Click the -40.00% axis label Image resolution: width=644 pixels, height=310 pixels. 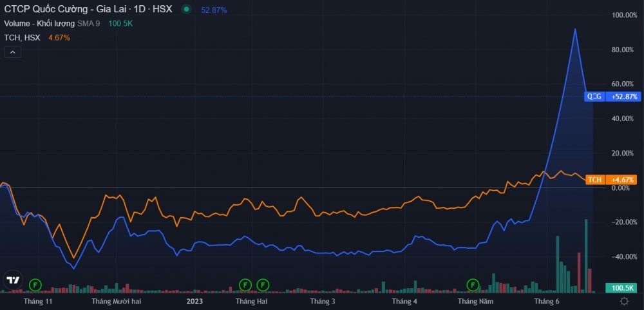tap(623, 257)
